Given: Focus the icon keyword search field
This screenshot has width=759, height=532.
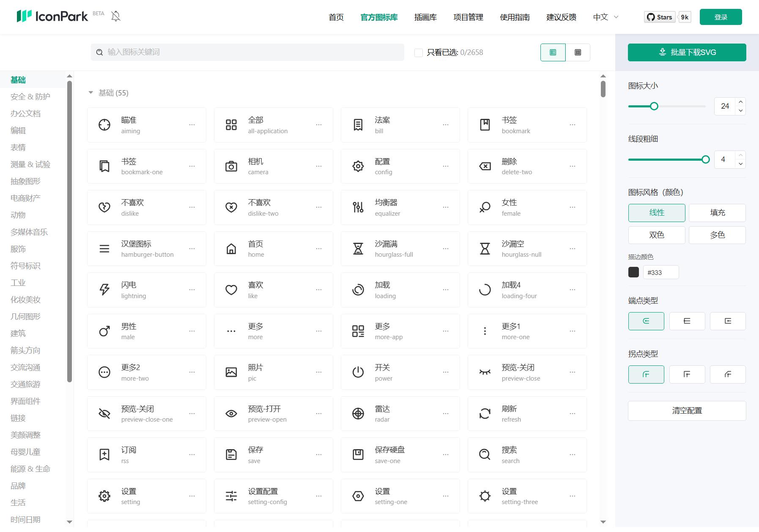Looking at the screenshot, I should [x=247, y=52].
